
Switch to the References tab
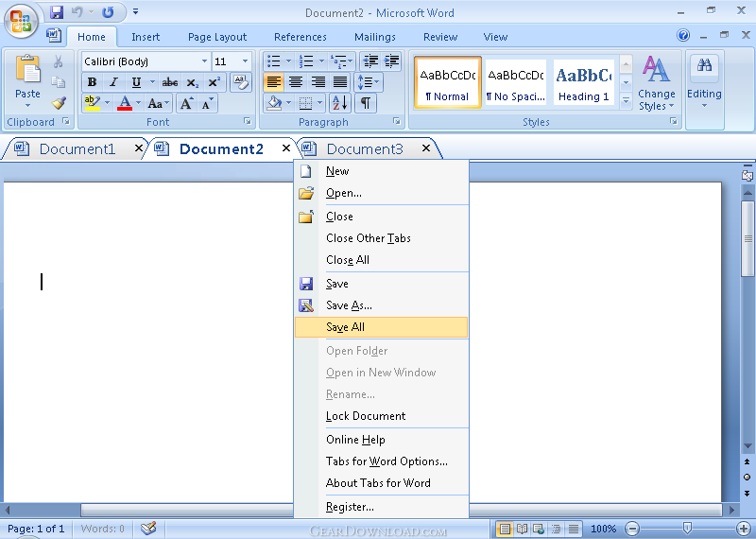click(300, 37)
